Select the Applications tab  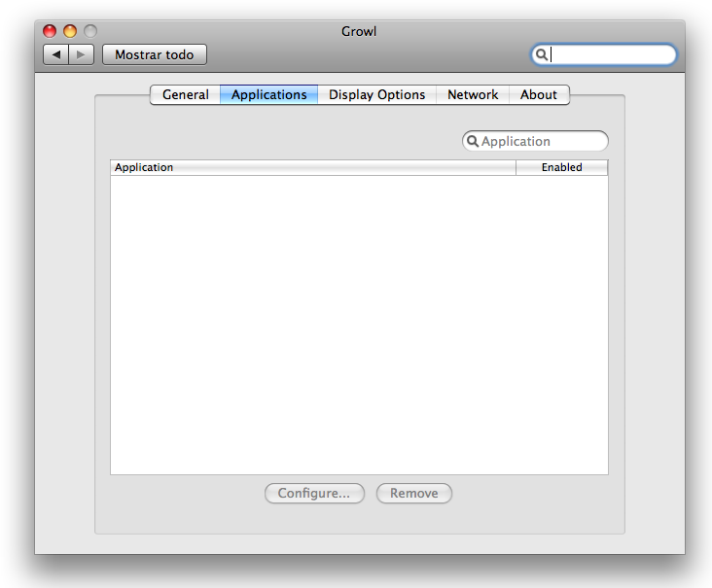point(268,95)
